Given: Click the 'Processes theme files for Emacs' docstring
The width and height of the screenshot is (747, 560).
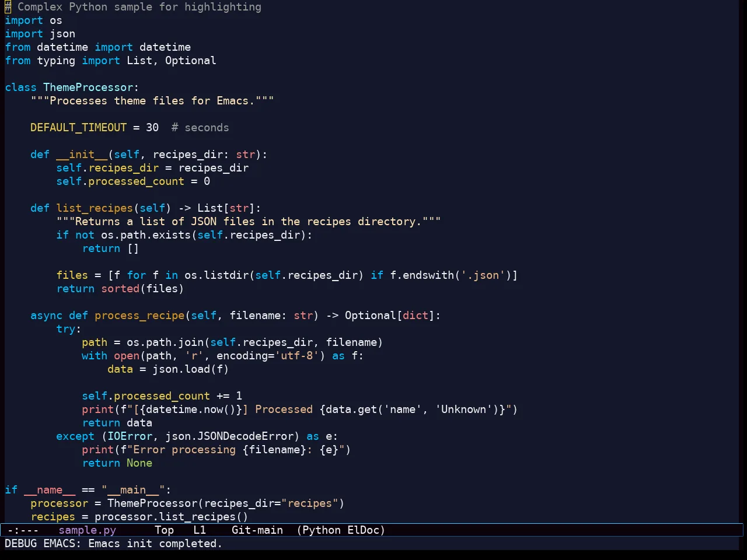Looking at the screenshot, I should point(152,101).
